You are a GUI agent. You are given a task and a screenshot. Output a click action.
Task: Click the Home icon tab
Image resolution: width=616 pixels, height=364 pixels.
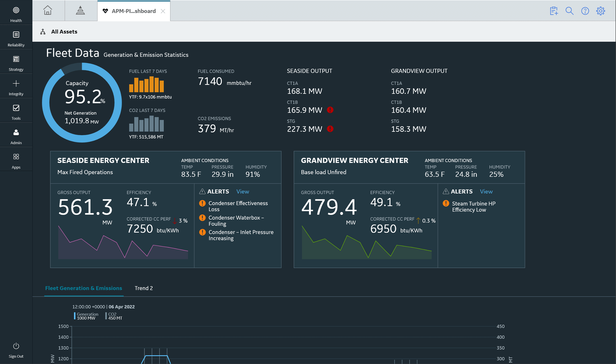click(48, 11)
